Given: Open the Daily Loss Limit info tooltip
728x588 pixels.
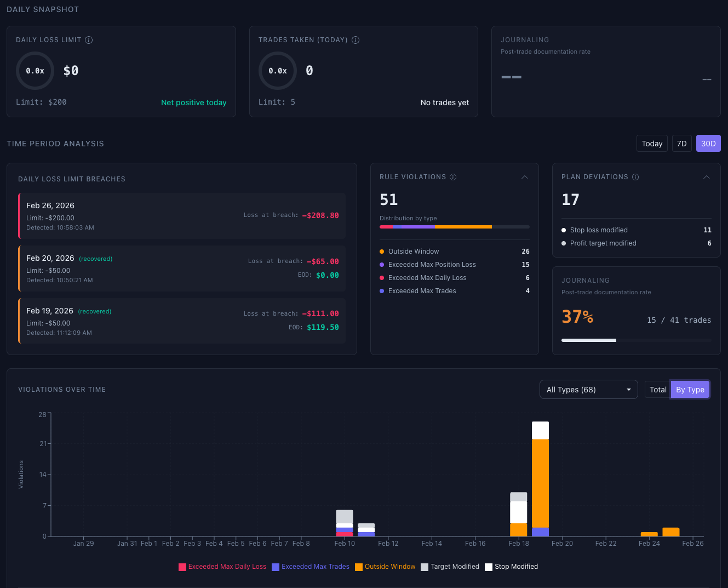Looking at the screenshot, I should pyautogui.click(x=89, y=40).
